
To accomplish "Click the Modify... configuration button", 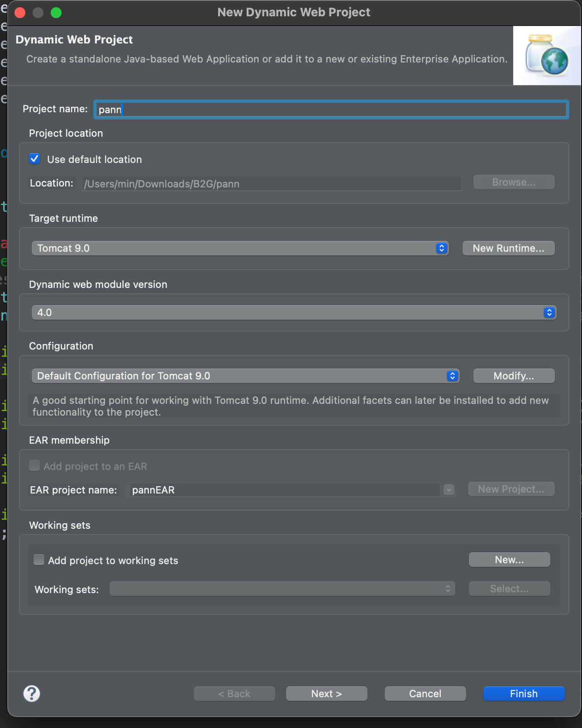I will (x=514, y=376).
